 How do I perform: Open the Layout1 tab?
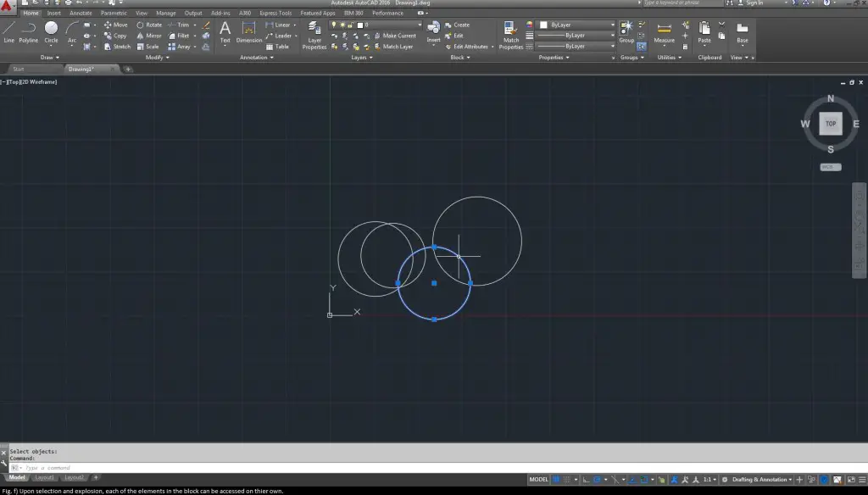point(44,478)
